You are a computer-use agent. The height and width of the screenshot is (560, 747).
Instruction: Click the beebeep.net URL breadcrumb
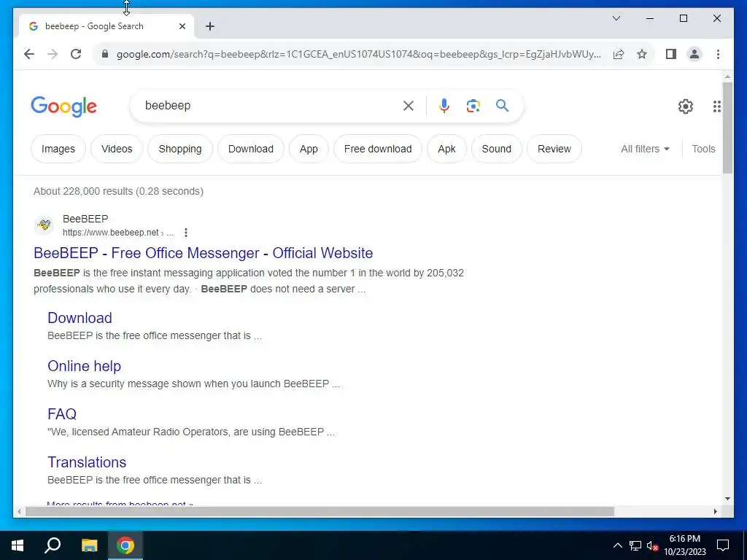tap(118, 233)
